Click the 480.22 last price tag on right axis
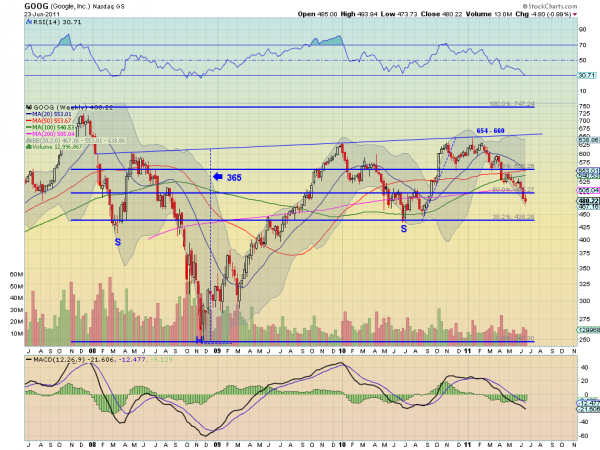Screen dimensions: 600x450 (589, 201)
